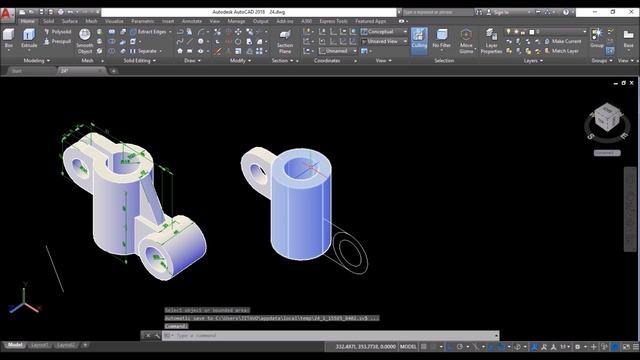Activate the Extrude tool
This screenshot has height=360, width=640.
[x=29, y=38]
